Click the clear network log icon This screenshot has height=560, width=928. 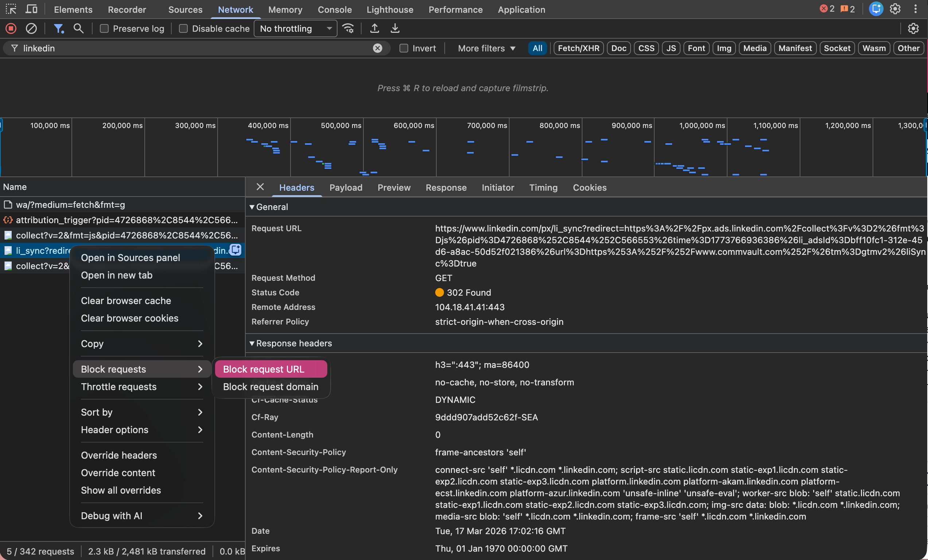point(31,29)
